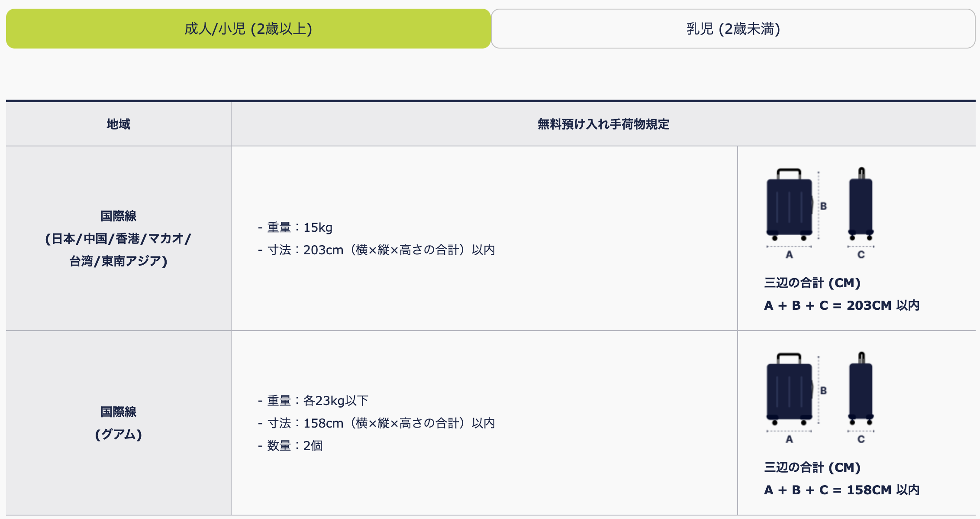Click the depth label C in the 203cm row
Screen dimensions: 980x519
tap(861, 255)
